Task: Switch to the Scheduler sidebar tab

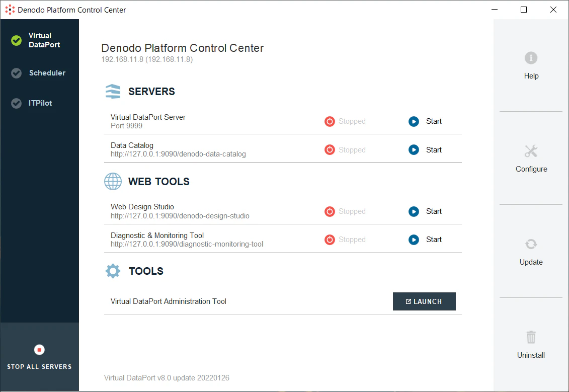Action: click(x=40, y=73)
